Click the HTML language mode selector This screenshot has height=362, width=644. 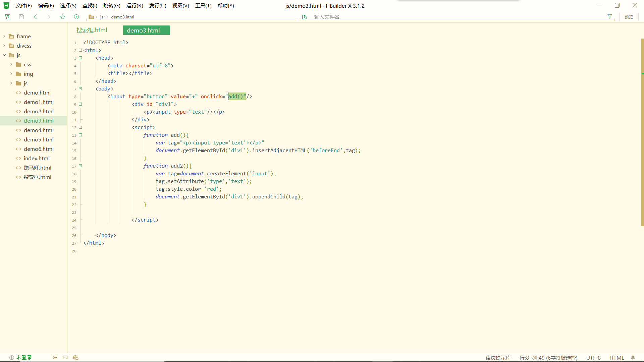pyautogui.click(x=616, y=358)
